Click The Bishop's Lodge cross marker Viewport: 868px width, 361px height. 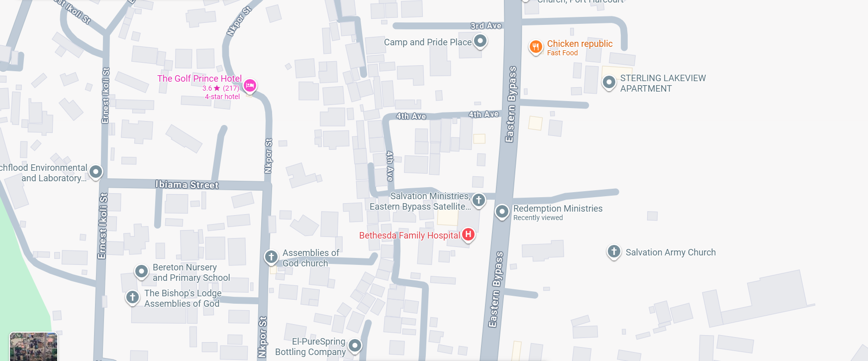click(x=132, y=297)
